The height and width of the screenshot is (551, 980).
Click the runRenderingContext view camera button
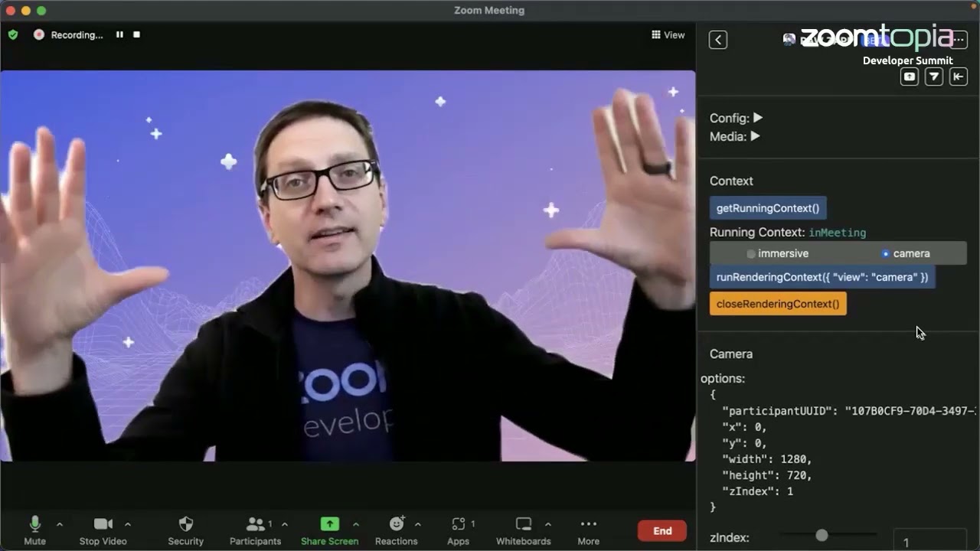coord(822,277)
